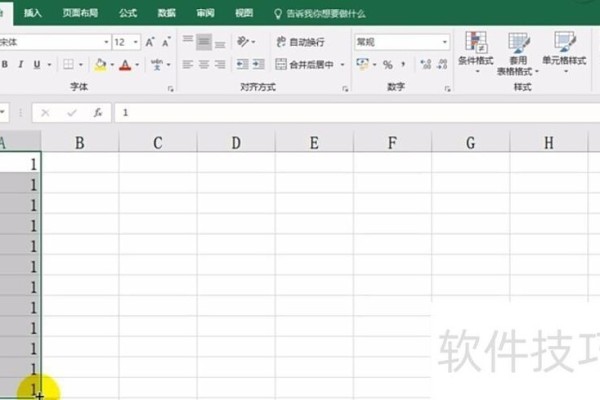Expand the fill color dropdown arrow

[112, 64]
